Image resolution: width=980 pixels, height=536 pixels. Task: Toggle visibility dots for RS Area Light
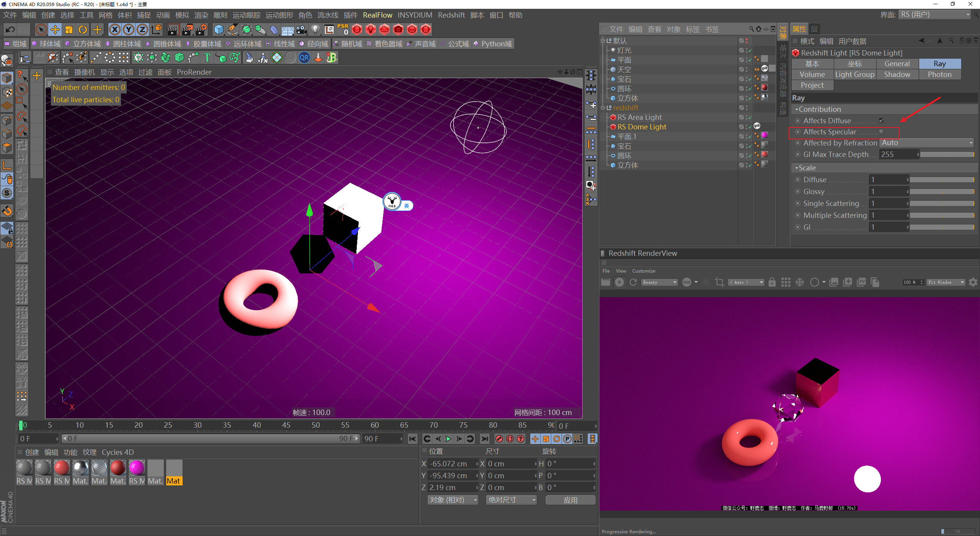point(747,118)
